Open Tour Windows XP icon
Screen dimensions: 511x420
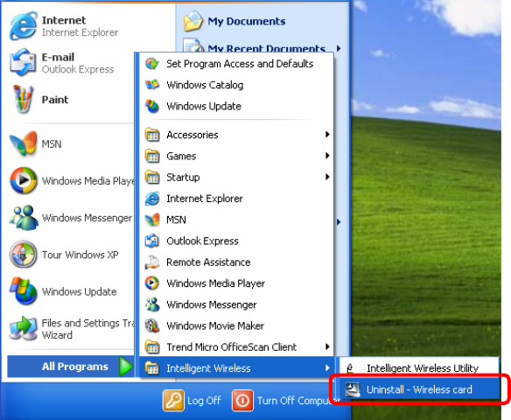coord(23,254)
